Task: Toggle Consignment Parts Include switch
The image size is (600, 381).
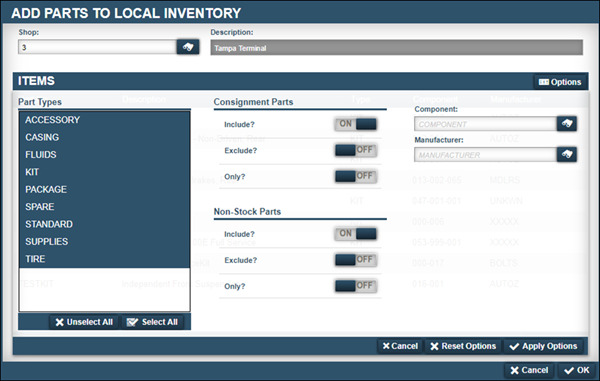Action: point(356,124)
